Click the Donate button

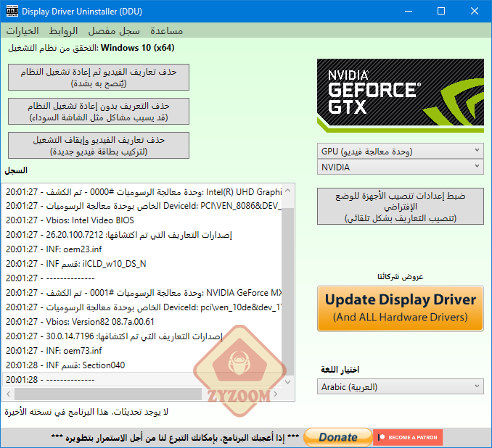click(338, 437)
